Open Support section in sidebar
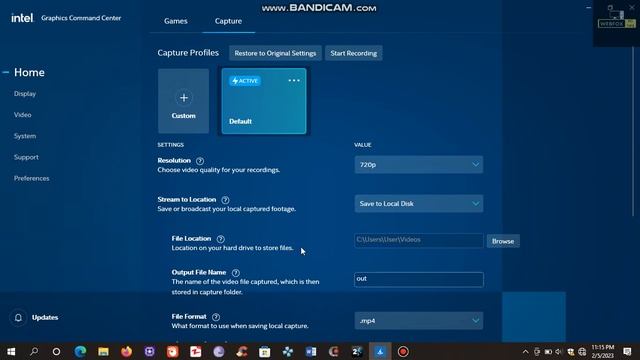This screenshot has height=360, width=640. click(26, 157)
